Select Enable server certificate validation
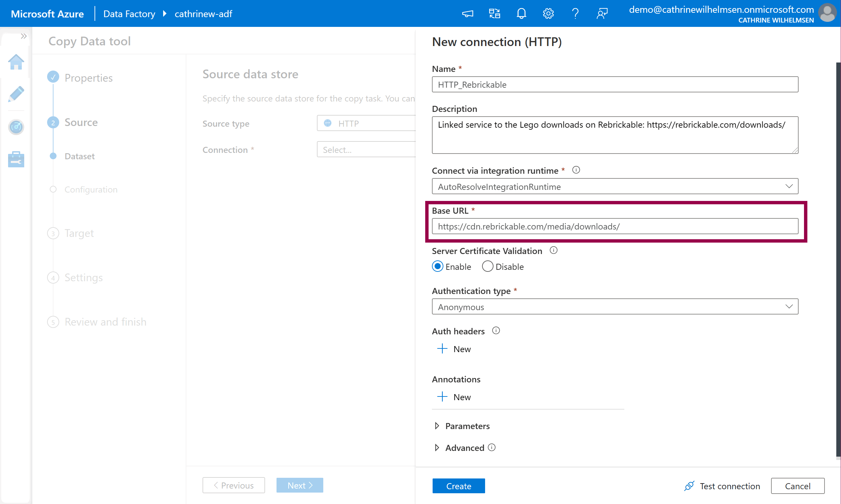Screen dimensions: 841x504 click(438, 266)
